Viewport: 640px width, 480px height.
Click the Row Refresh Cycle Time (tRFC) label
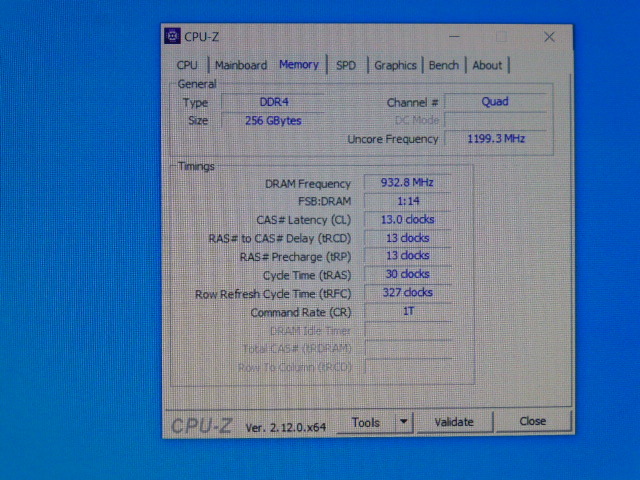(x=273, y=294)
